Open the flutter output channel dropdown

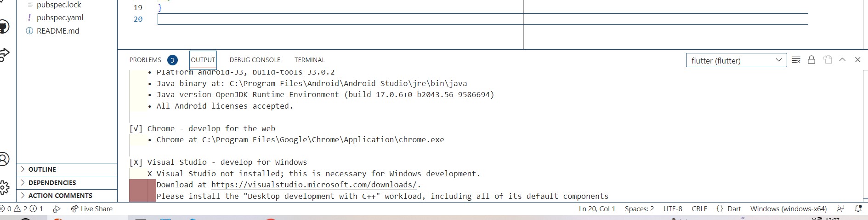point(736,60)
